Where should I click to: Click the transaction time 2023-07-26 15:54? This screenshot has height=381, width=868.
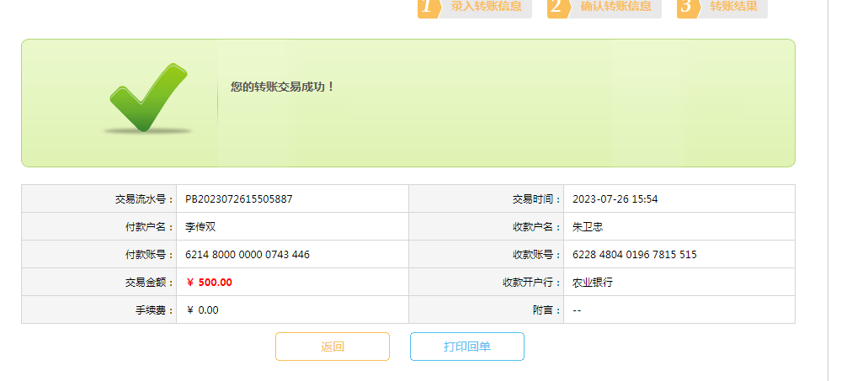tap(615, 199)
